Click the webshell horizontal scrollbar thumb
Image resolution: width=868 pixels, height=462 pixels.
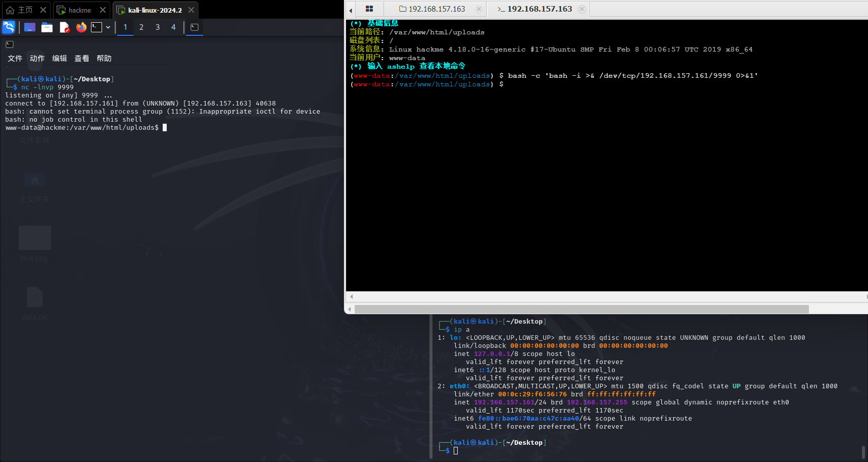[582, 309]
